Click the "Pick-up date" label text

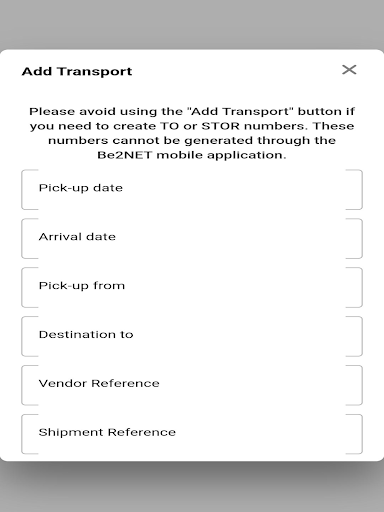(81, 188)
